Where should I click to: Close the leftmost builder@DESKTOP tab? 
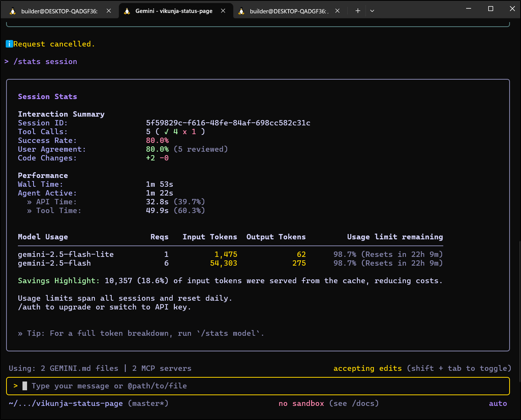pyautogui.click(x=109, y=11)
